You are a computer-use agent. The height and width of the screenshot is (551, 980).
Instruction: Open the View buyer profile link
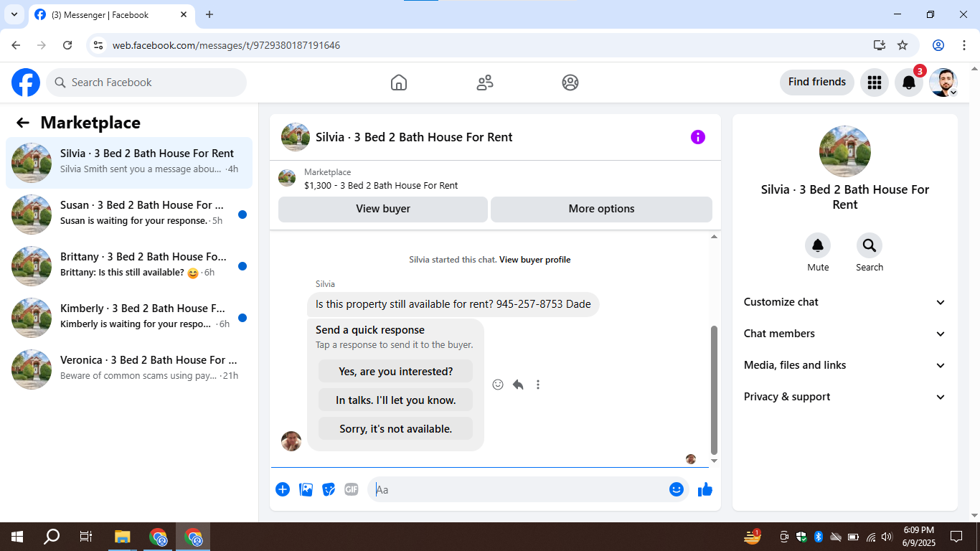point(534,260)
